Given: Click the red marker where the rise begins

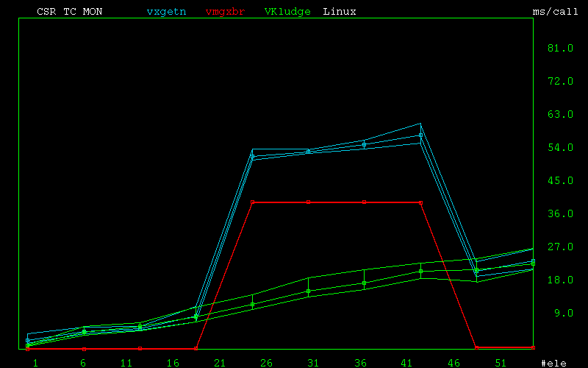Looking at the screenshot, I should pyautogui.click(x=196, y=349).
